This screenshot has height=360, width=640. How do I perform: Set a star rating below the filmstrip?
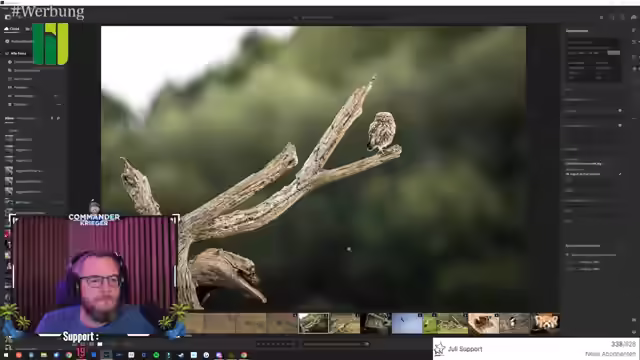tap(276, 344)
